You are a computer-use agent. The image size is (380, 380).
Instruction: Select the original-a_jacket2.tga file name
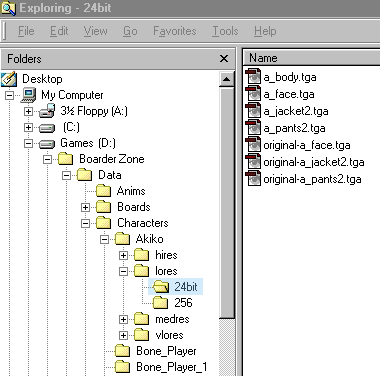click(x=314, y=162)
